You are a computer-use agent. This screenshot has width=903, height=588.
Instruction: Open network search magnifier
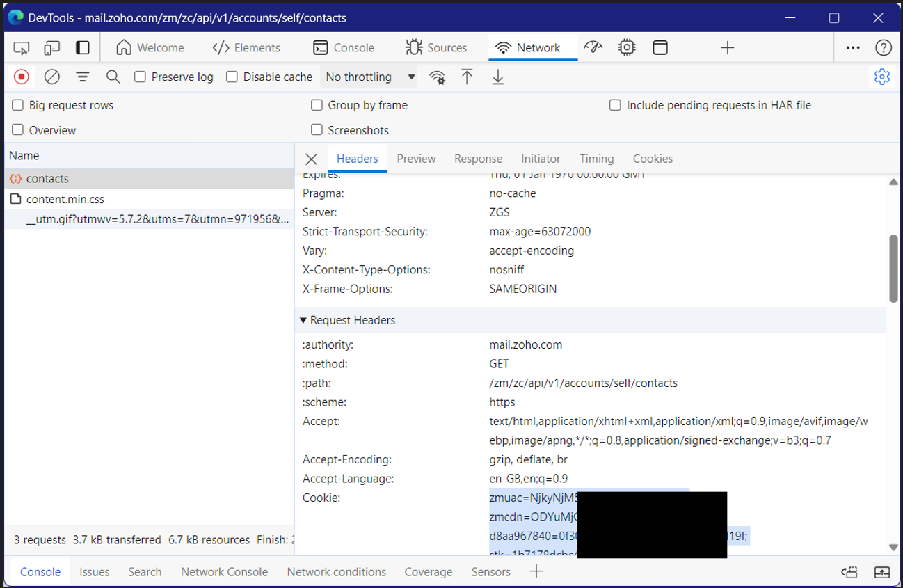click(x=113, y=77)
